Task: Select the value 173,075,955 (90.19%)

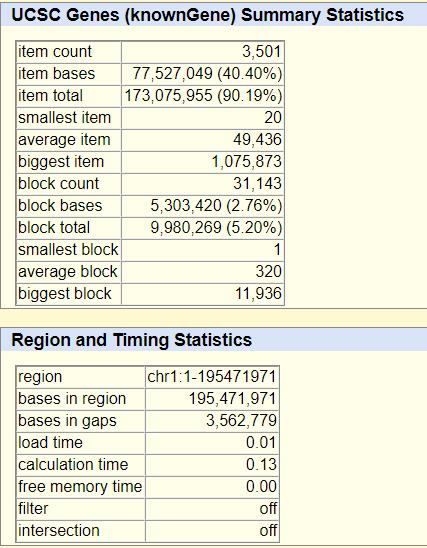Action: tap(203, 96)
